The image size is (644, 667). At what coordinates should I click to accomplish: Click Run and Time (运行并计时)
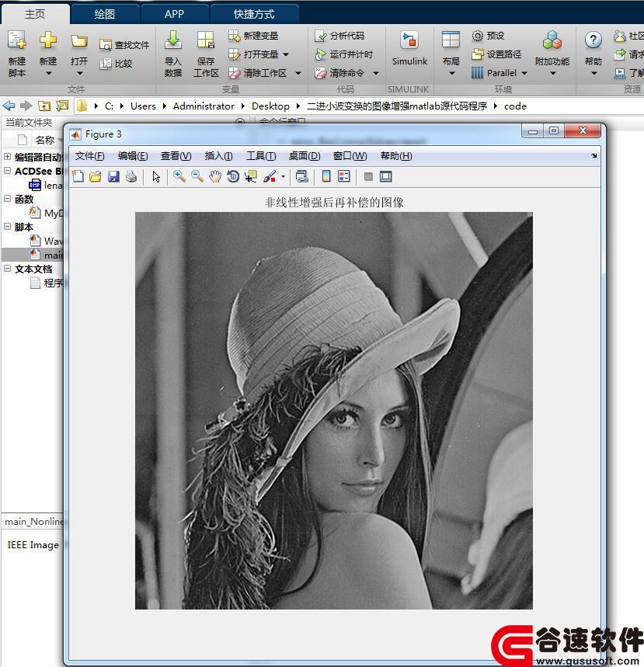click(343, 54)
